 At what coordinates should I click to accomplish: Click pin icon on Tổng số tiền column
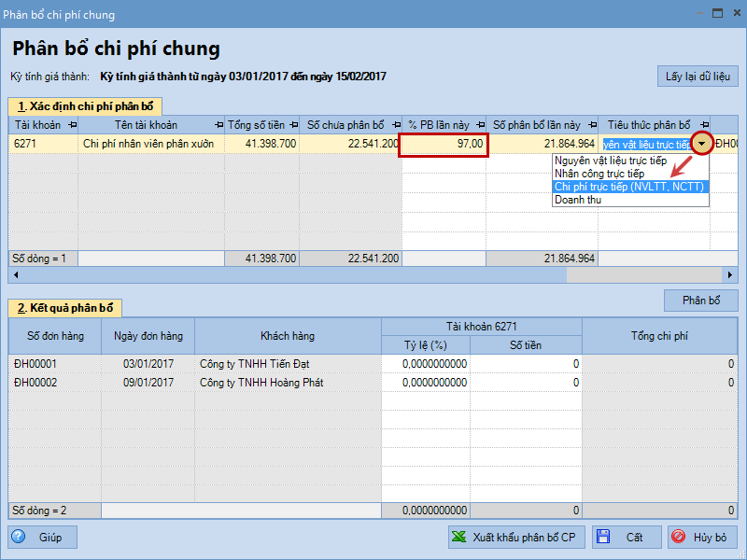[x=293, y=125]
